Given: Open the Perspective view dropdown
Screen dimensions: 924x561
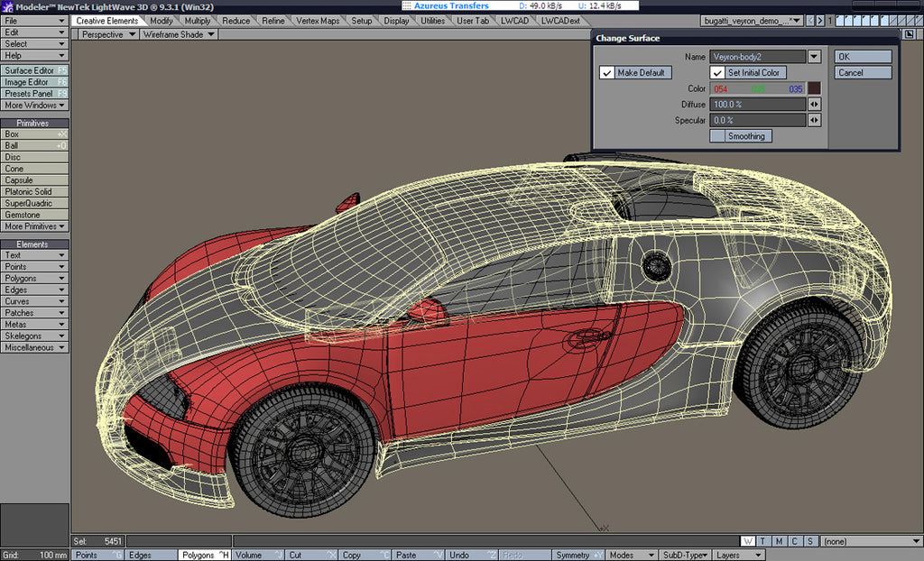Looking at the screenshot, I should (106, 33).
